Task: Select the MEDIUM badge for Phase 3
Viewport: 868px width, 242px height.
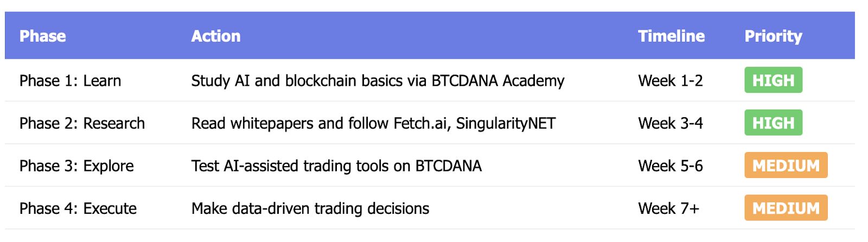Action: click(x=786, y=165)
